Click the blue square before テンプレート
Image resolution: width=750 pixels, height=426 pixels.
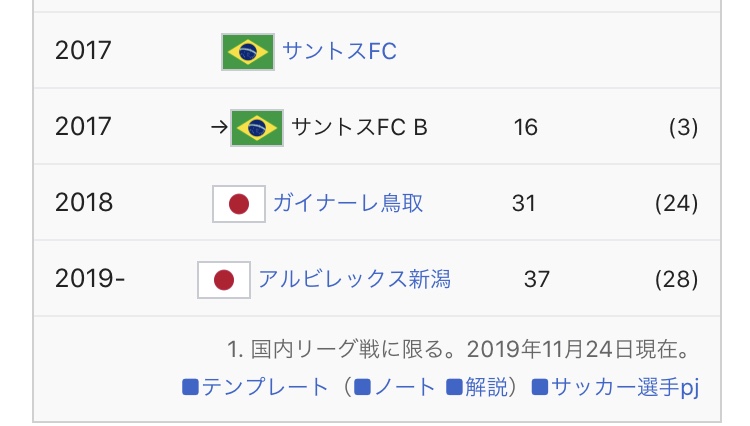pos(191,387)
